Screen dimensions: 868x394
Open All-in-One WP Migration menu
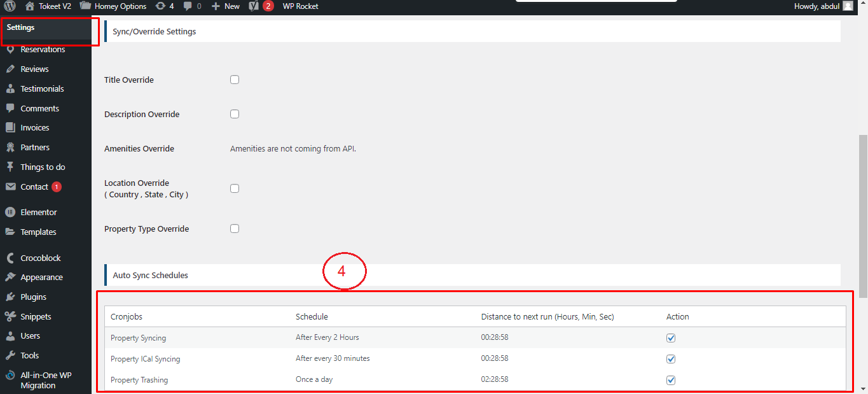point(46,380)
